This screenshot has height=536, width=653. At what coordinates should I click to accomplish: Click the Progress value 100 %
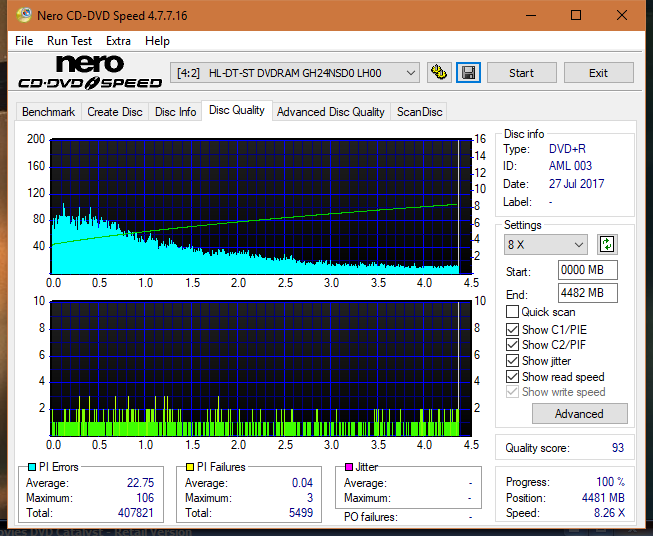(x=611, y=482)
